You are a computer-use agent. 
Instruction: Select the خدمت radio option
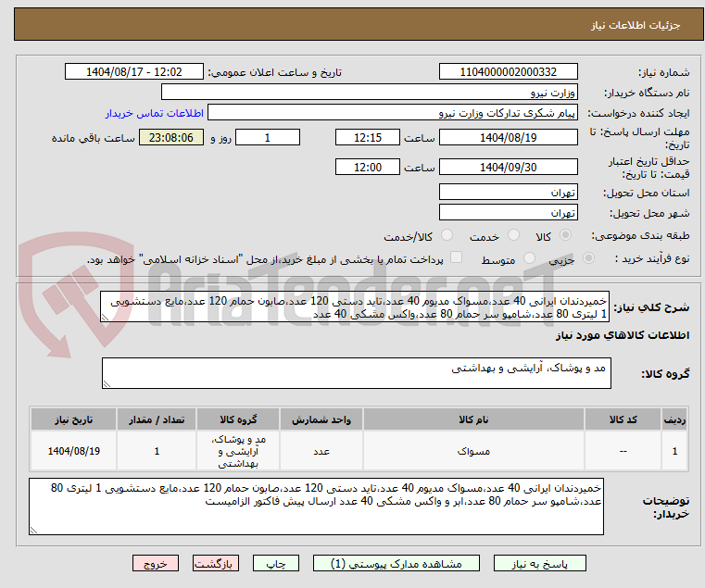click(x=516, y=236)
